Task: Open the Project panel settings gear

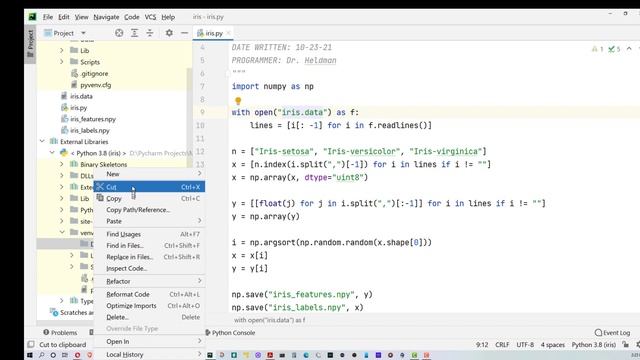Action: click(x=169, y=33)
